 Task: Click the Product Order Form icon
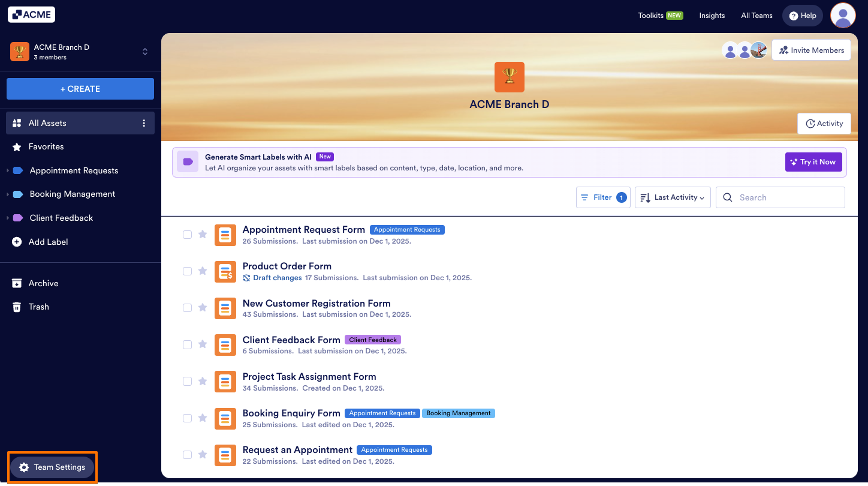click(x=225, y=271)
